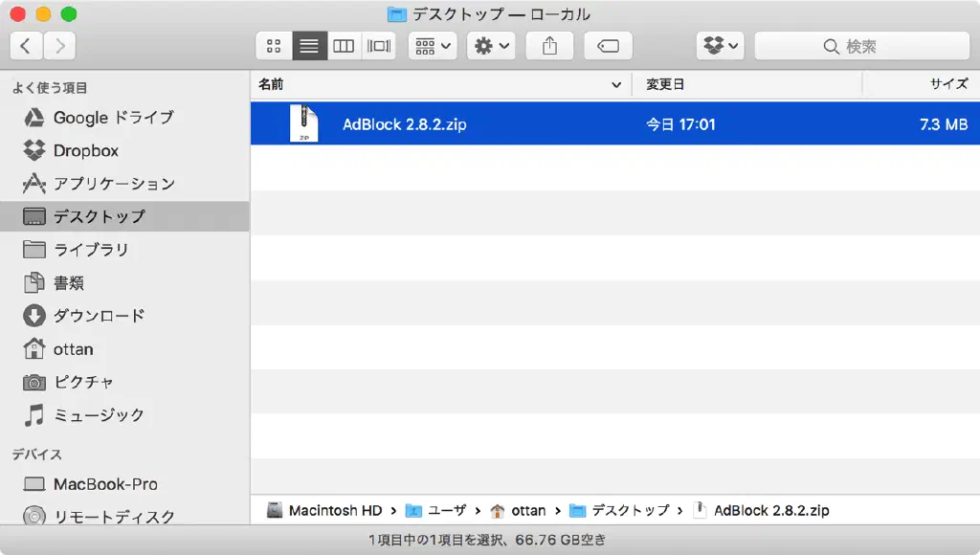The width and height of the screenshot is (980, 555).
Task: Open the ダウンロード folder in sidebar
Action: point(99,316)
